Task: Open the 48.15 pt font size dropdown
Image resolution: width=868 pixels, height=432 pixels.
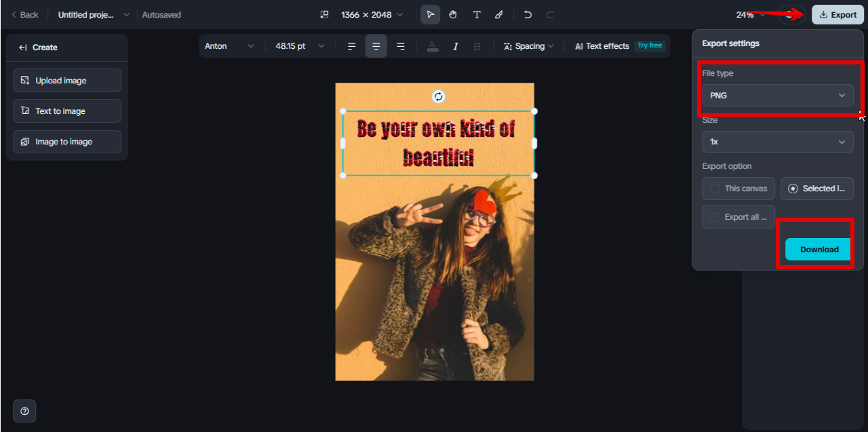Action: [x=300, y=46]
